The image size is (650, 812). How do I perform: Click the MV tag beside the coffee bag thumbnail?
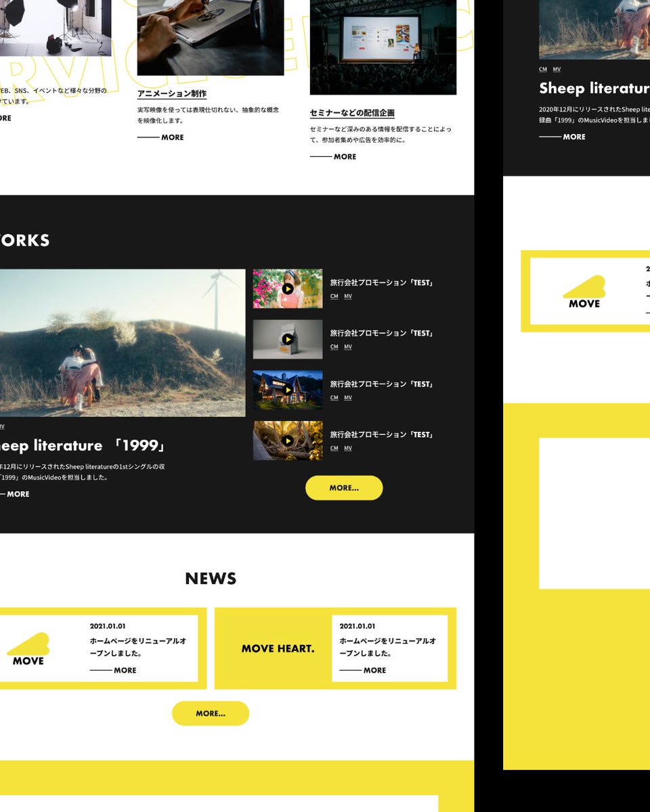(348, 347)
